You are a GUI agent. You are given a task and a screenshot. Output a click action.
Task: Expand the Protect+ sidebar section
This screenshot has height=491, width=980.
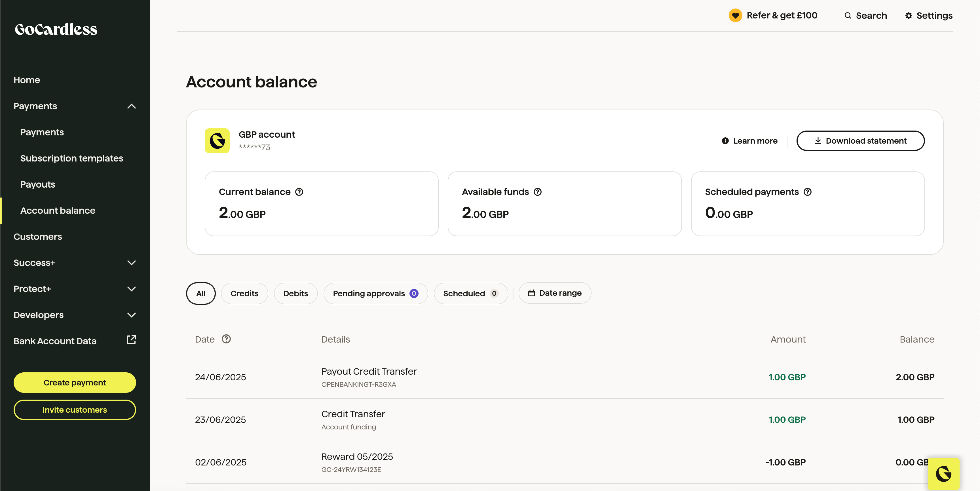(x=131, y=289)
